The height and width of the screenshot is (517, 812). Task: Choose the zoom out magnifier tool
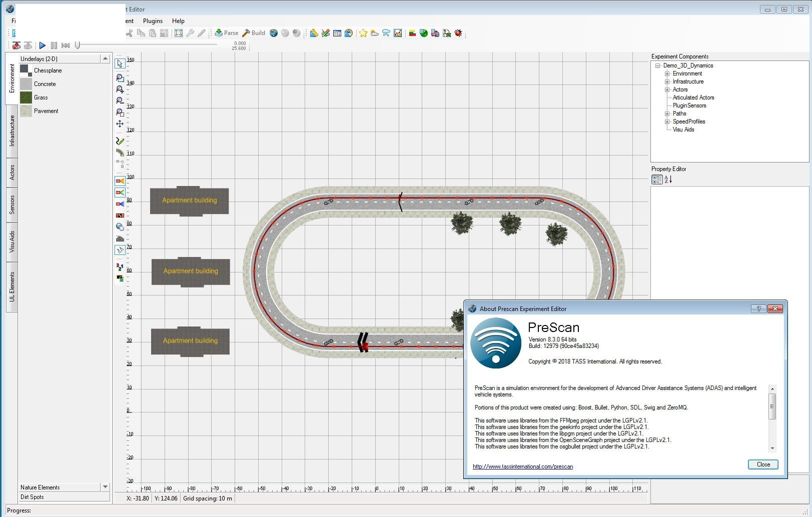click(x=120, y=101)
